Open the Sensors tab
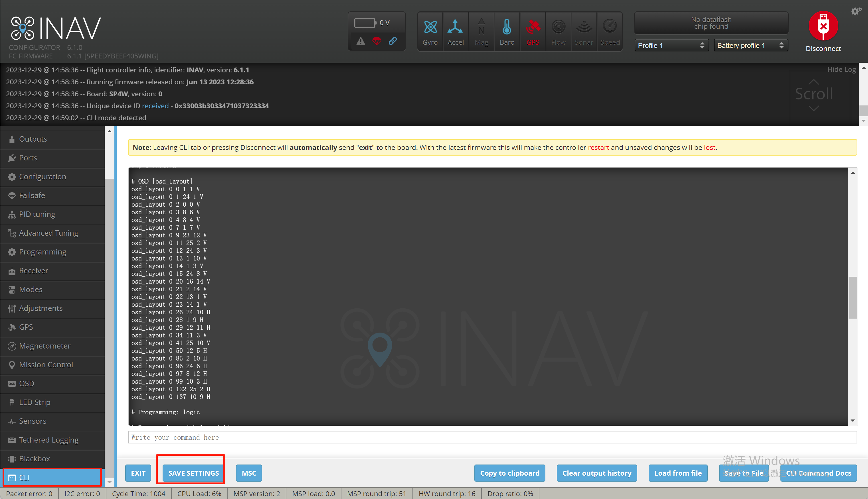The height and width of the screenshot is (499, 868). tap(52, 421)
